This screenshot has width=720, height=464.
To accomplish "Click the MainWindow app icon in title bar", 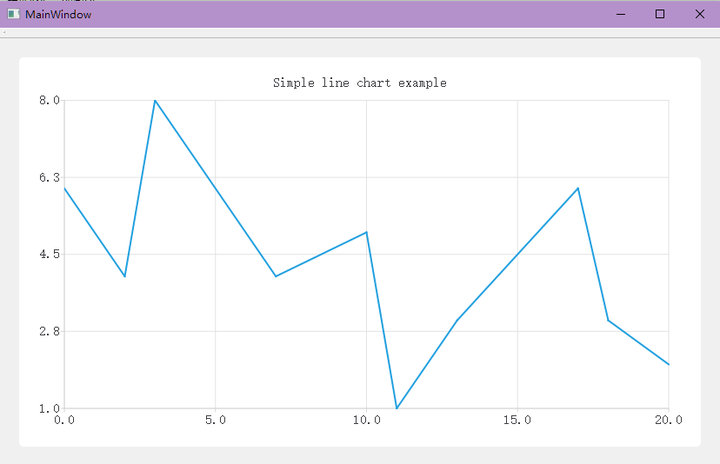I will pos(13,14).
